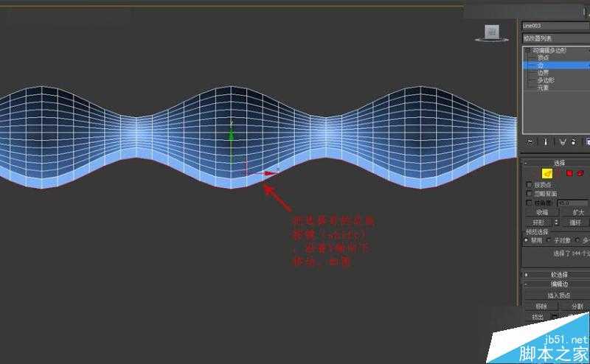Image resolution: width=590 pixels, height=364 pixels.
Task: Click the 移除 button
Action: click(x=541, y=307)
